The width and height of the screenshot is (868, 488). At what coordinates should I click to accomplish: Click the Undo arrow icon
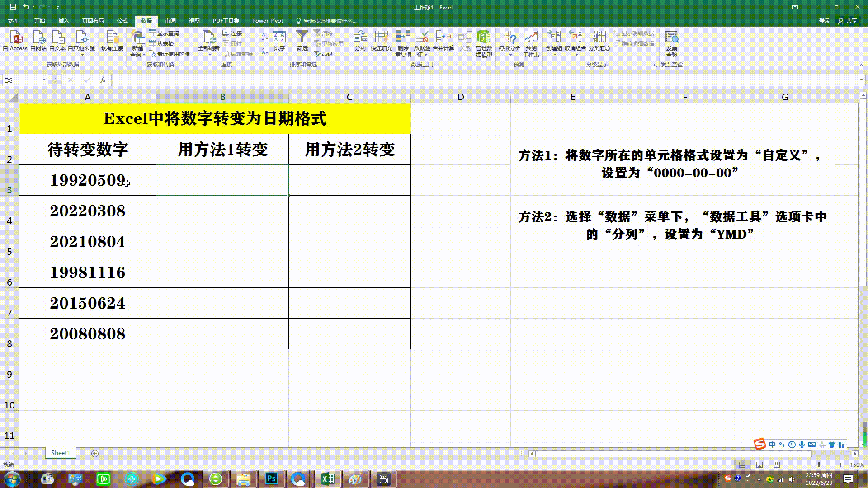[x=26, y=7]
